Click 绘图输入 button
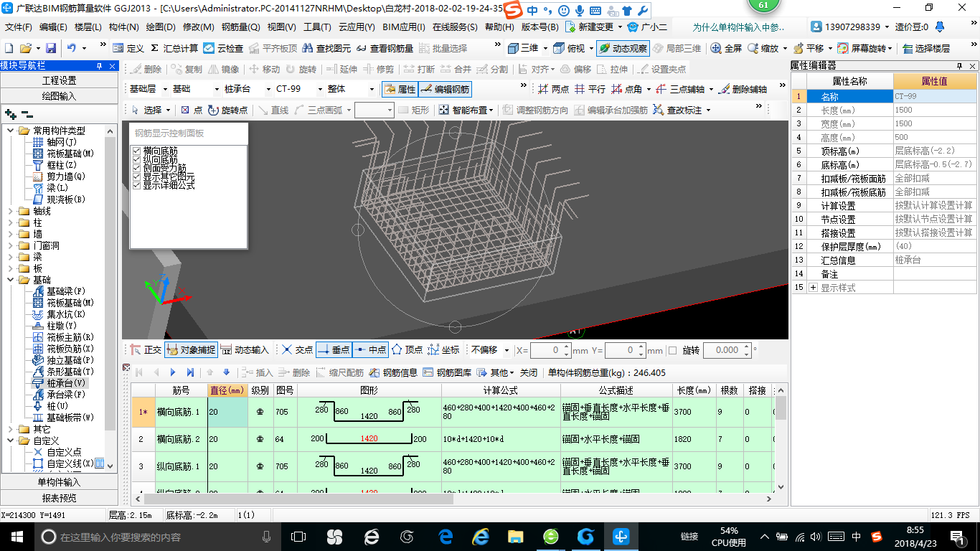Screen dimensions: 980x551 [59, 95]
